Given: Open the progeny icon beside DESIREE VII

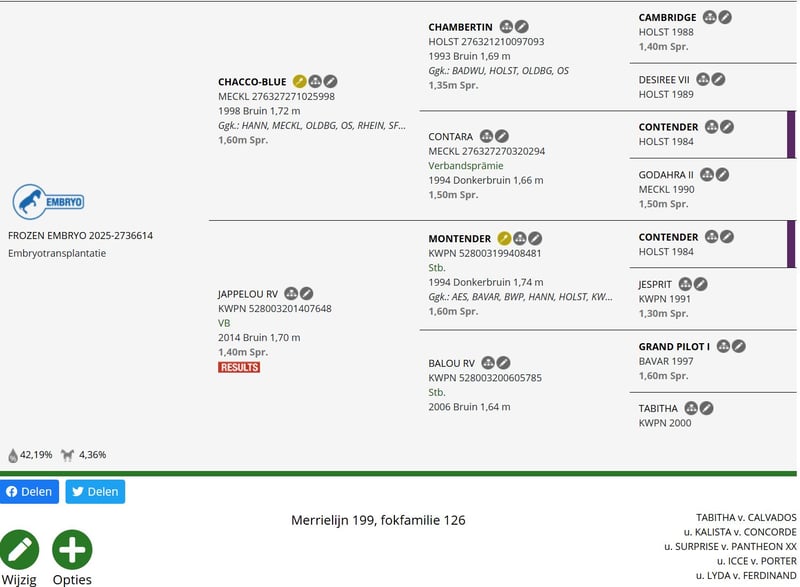Looking at the screenshot, I should pos(703,79).
